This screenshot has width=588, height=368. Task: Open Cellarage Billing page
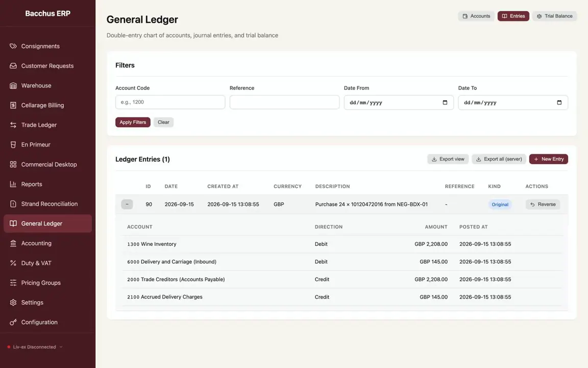[47, 105]
